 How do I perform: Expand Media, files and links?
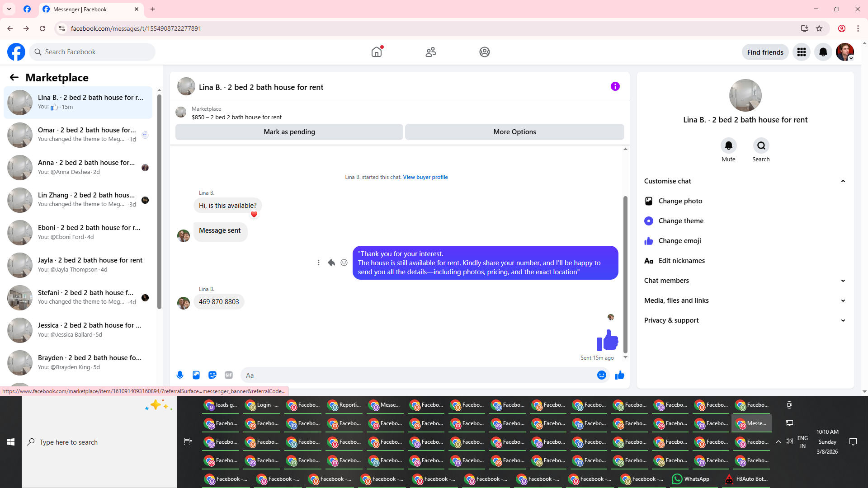coord(843,300)
